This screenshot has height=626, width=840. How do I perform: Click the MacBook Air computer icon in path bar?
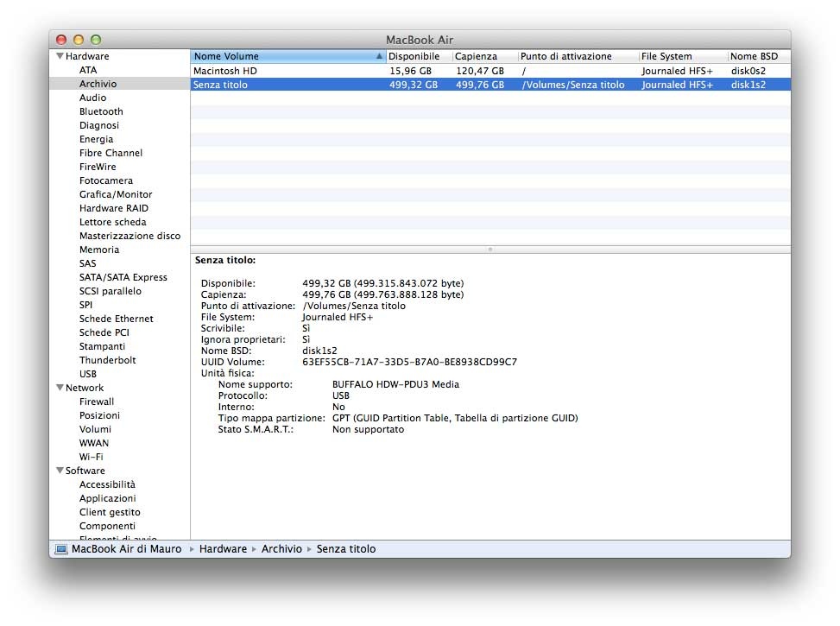pos(61,549)
